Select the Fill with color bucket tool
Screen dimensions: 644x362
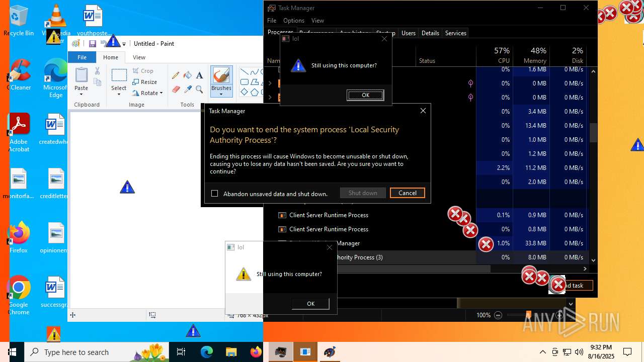click(x=188, y=75)
